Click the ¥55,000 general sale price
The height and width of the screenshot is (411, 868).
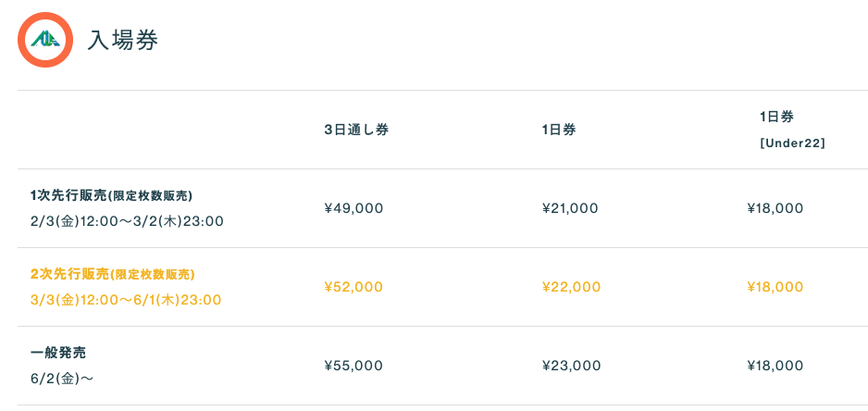tap(353, 366)
